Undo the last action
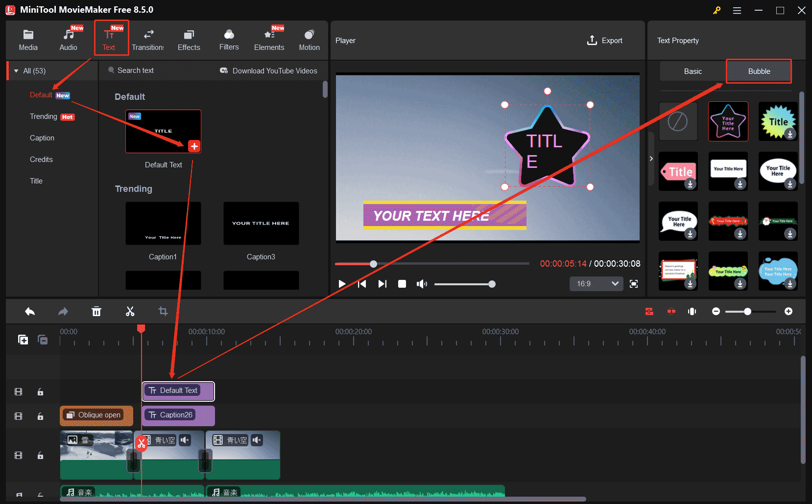Image resolution: width=812 pixels, height=504 pixels. click(x=29, y=311)
